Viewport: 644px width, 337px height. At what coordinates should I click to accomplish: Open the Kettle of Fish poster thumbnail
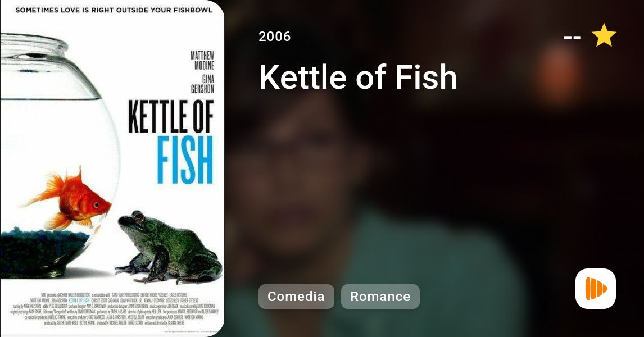(112, 168)
